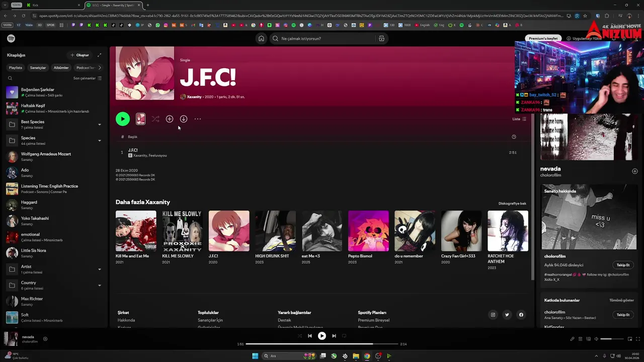
Task: Click Tümünü göster link
Action: [x=621, y=300]
